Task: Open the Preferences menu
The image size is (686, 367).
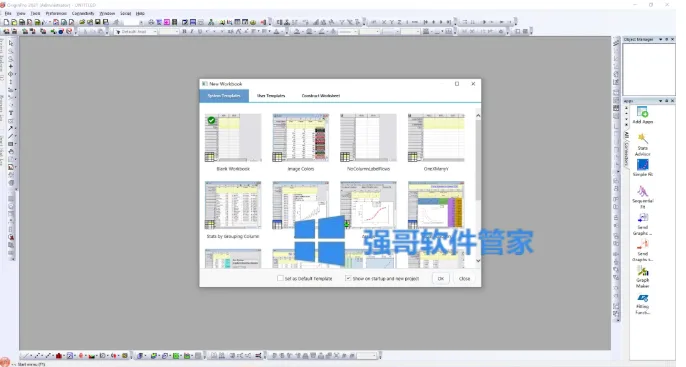Action: click(x=56, y=14)
